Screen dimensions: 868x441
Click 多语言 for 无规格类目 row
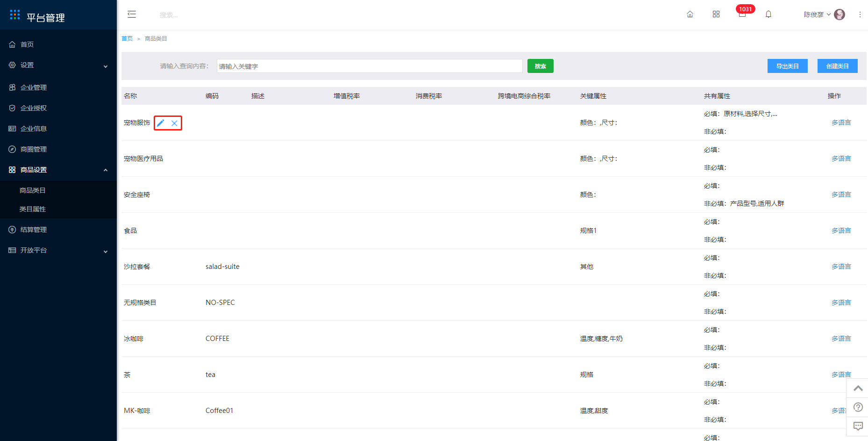click(x=841, y=303)
